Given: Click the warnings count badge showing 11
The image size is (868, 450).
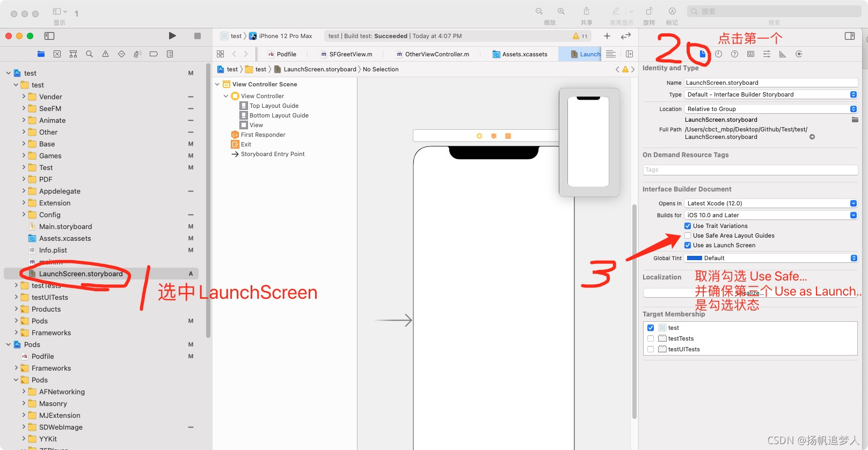Looking at the screenshot, I should pos(580,36).
